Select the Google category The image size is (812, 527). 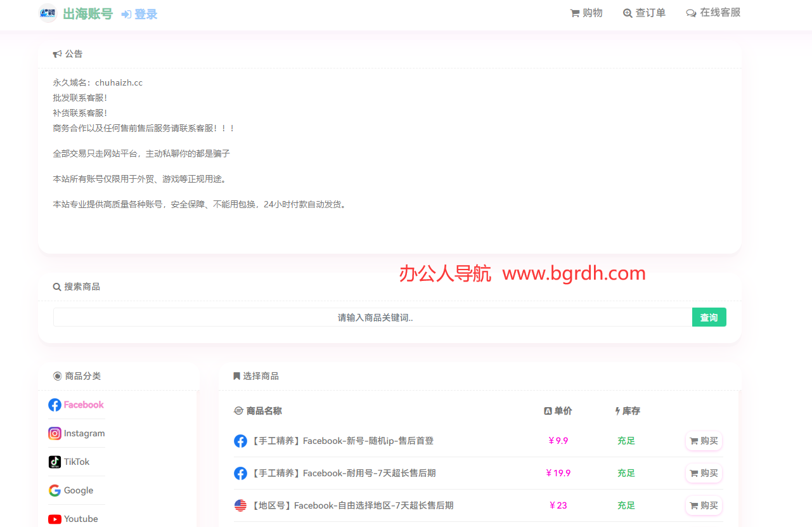coord(71,490)
